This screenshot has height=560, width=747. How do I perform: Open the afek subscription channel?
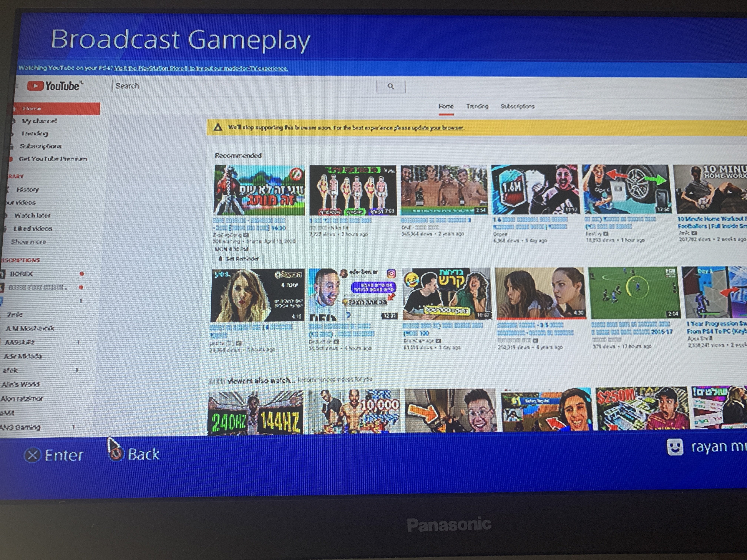pyautogui.click(x=10, y=370)
